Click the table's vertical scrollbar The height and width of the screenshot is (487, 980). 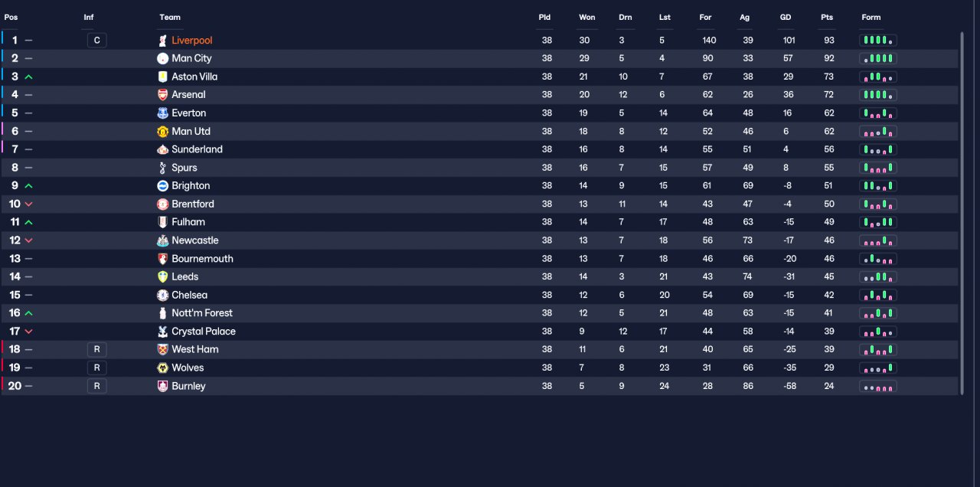(x=962, y=213)
